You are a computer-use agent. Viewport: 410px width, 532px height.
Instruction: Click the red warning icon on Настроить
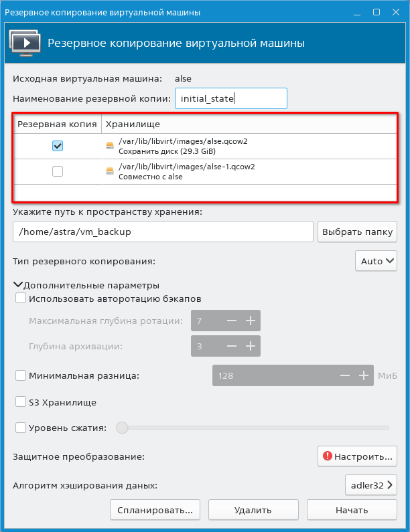328,456
